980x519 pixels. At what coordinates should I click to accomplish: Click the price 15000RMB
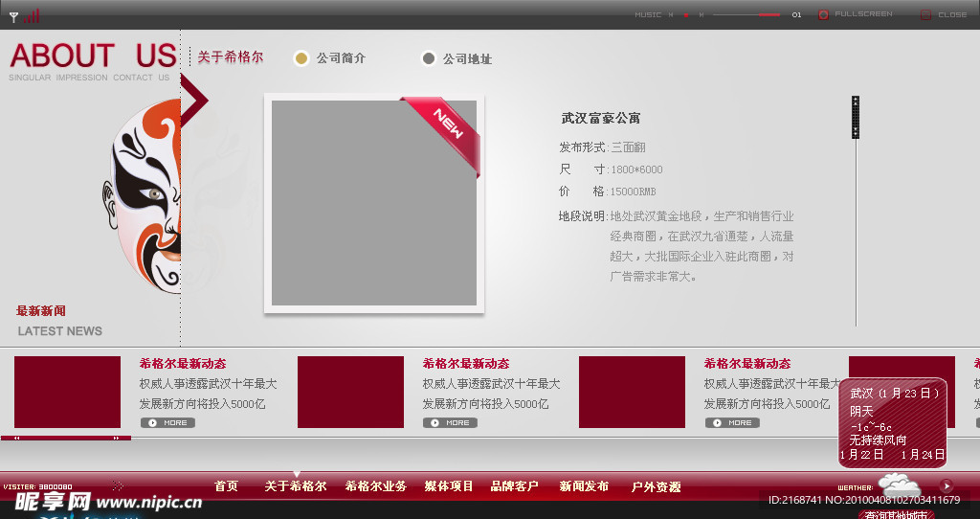(x=633, y=192)
